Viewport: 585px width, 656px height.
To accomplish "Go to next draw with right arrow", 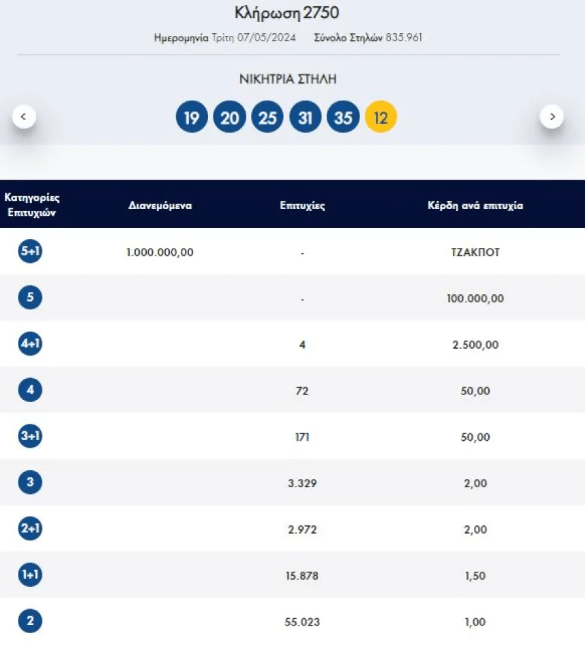I will click(552, 117).
